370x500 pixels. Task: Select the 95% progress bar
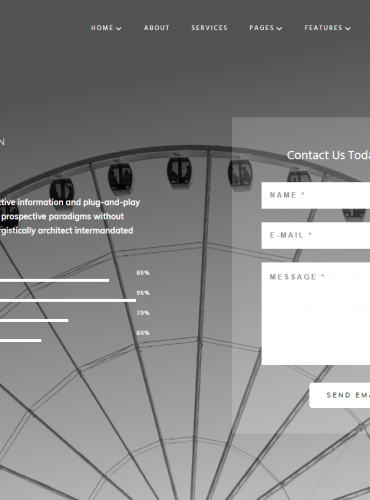coord(68,300)
